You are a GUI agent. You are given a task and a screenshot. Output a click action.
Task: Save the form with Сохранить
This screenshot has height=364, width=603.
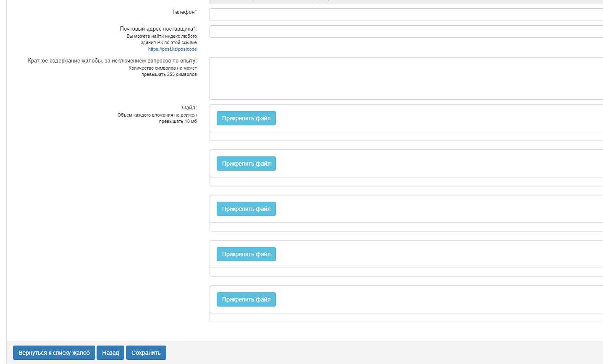146,353
